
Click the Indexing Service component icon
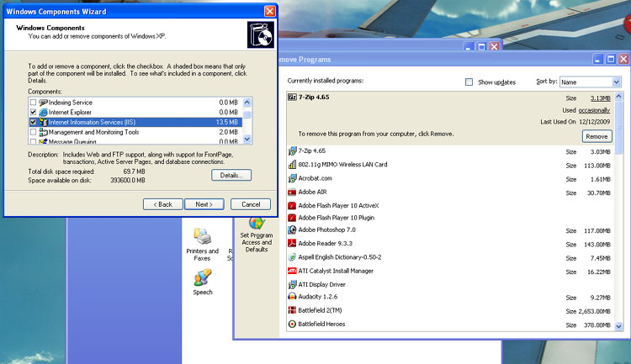point(43,103)
